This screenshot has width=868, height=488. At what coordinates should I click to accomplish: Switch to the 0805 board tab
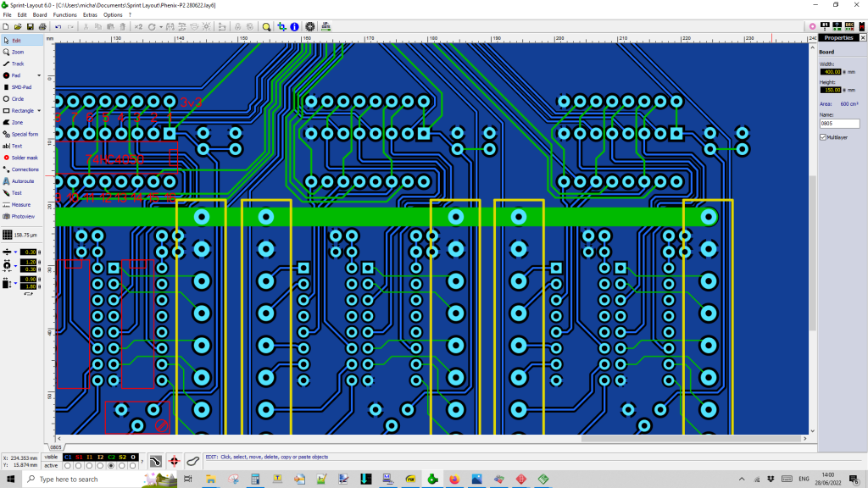point(56,446)
